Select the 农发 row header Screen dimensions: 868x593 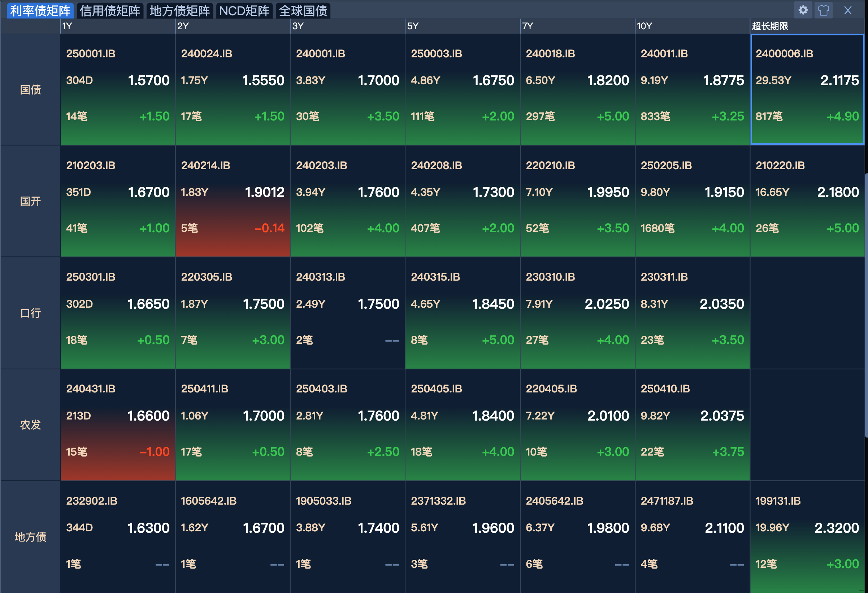30,425
